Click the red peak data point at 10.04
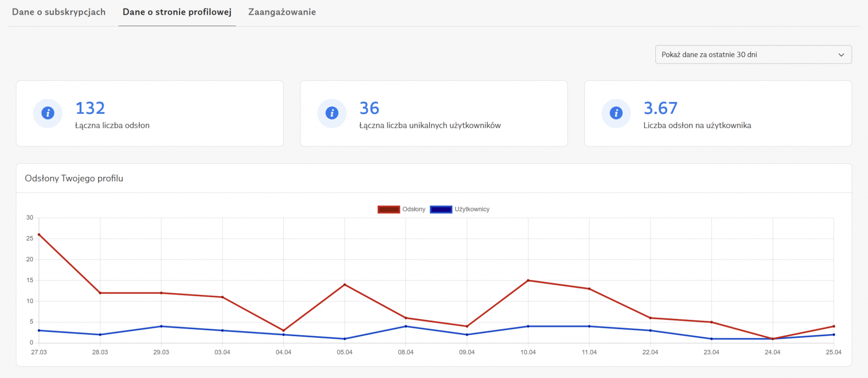The height and width of the screenshot is (378, 868). tap(528, 280)
